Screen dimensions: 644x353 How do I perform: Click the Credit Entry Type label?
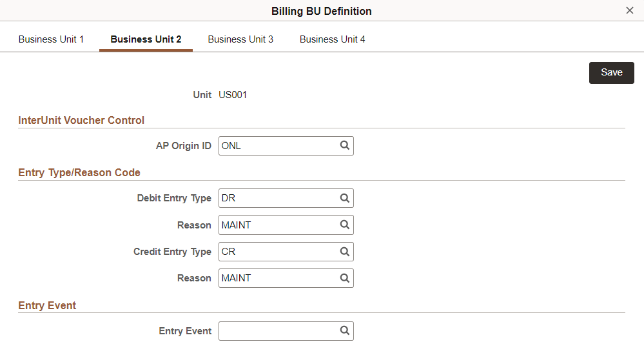pyautogui.click(x=172, y=252)
